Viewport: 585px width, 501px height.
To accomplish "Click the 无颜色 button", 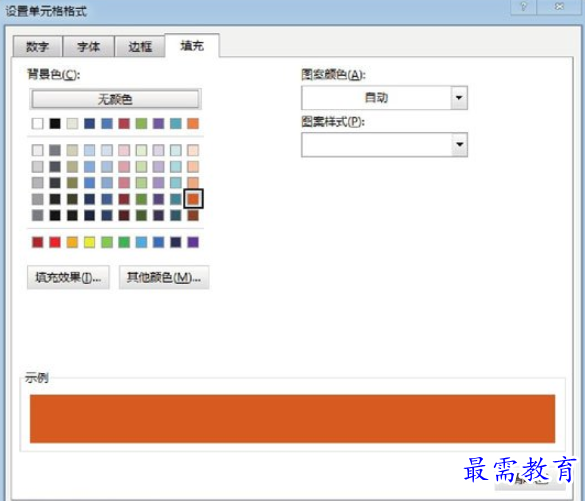I will point(115,99).
